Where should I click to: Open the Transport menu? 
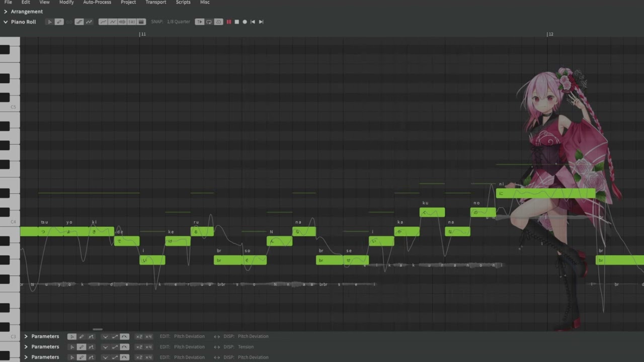[156, 2]
